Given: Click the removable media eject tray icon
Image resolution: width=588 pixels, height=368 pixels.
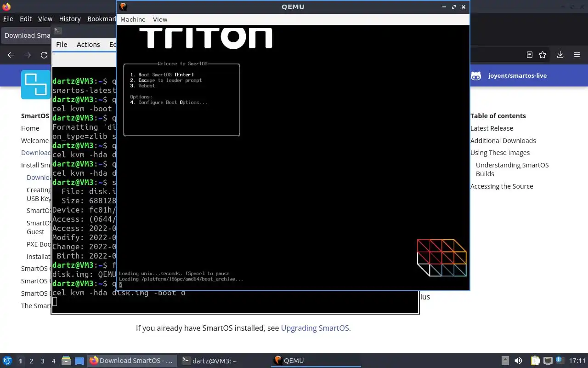Looking at the screenshot, I should (505, 361).
